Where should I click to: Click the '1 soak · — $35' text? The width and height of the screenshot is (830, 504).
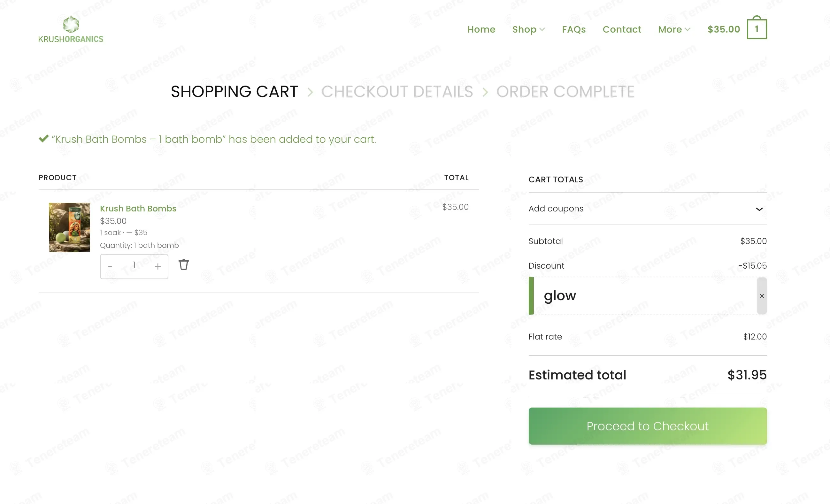click(x=123, y=232)
